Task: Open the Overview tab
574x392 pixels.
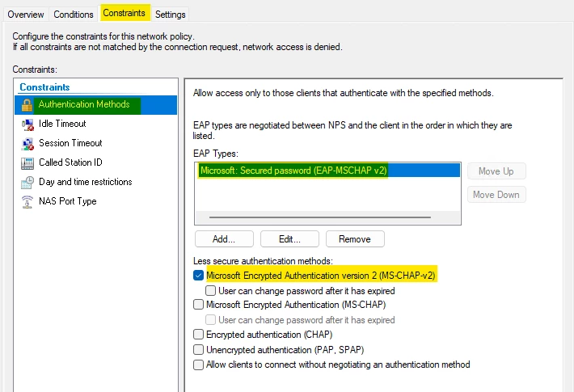Action: 26,15
